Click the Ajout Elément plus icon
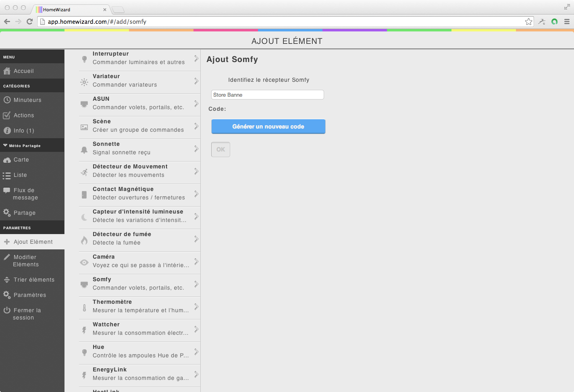Image resolution: width=574 pixels, height=392 pixels. 7,242
